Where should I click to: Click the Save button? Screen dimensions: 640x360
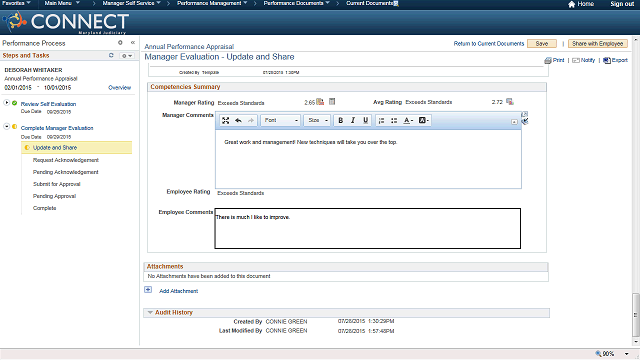pos(542,44)
